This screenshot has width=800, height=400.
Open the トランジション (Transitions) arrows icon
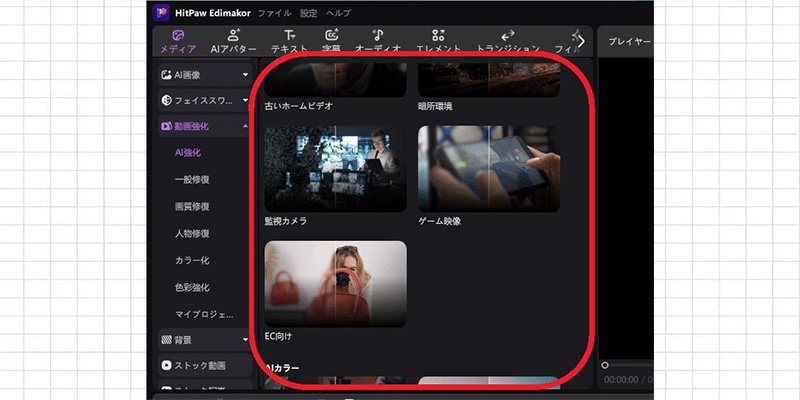[x=508, y=35]
